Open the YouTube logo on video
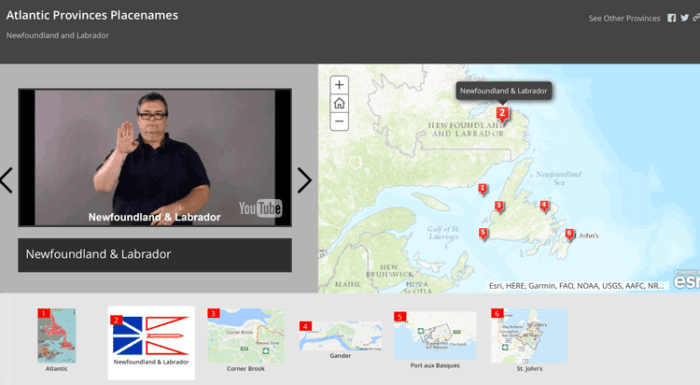This screenshot has width=700, height=385. pos(260,208)
